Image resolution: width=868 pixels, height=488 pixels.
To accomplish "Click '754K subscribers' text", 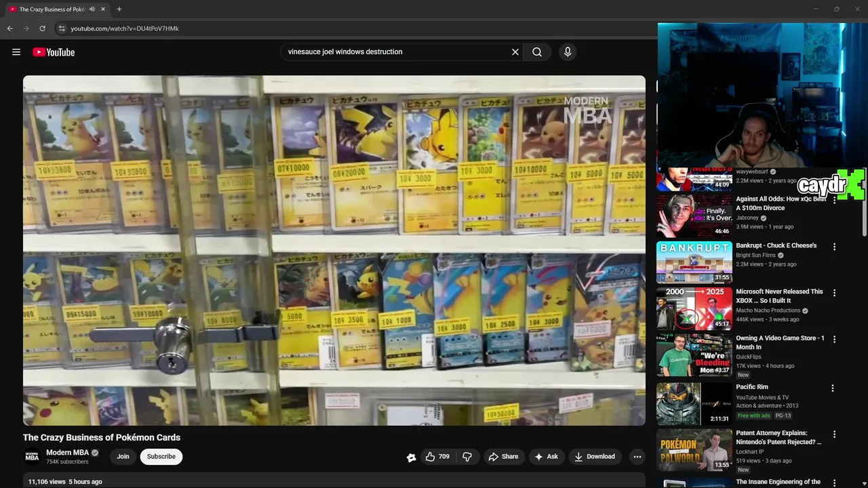I will pyautogui.click(x=67, y=462).
